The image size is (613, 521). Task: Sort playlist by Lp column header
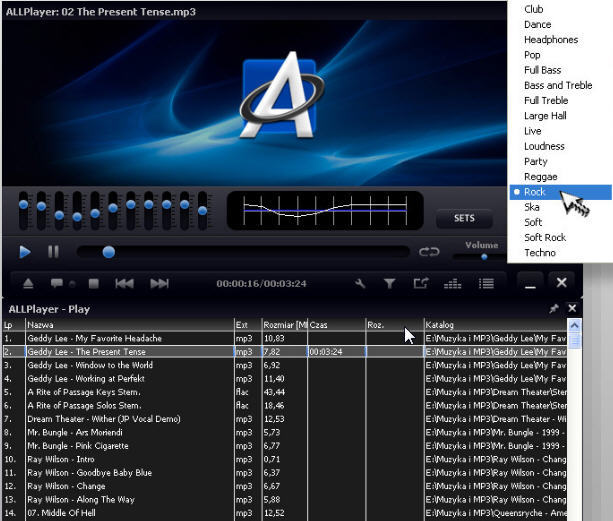coord(14,325)
